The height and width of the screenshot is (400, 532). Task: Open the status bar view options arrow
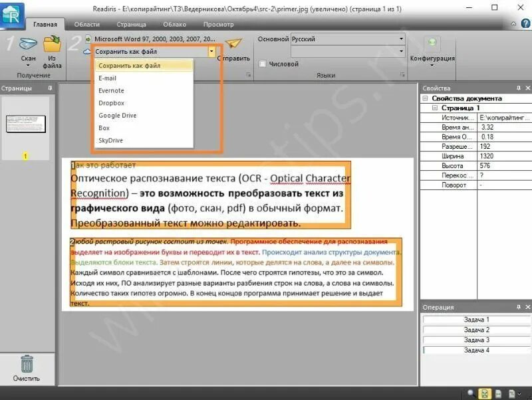[x=519, y=394]
